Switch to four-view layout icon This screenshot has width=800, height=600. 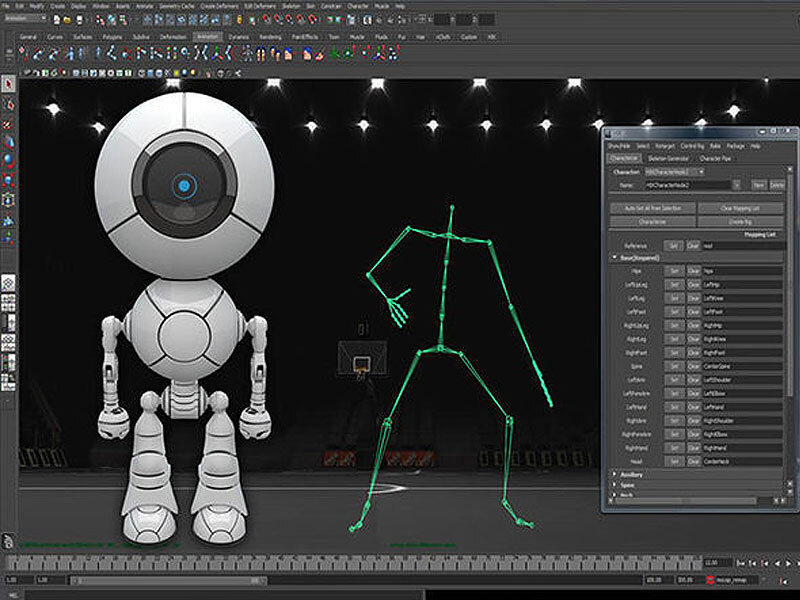click(8, 303)
